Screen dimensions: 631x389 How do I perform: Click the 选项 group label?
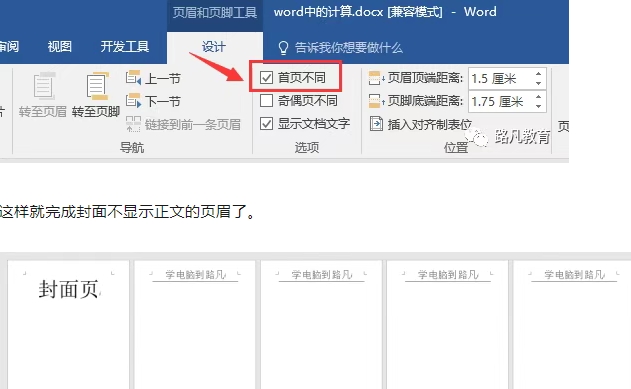tap(307, 147)
